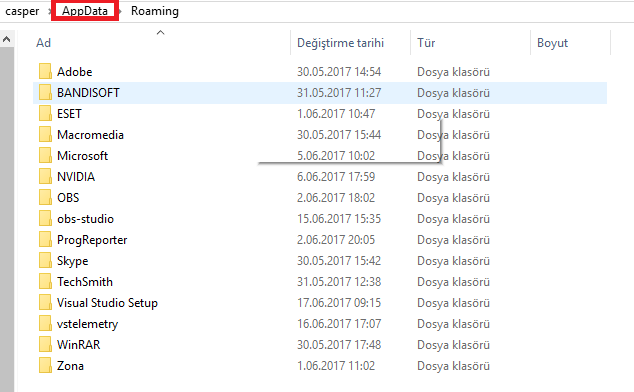
Task: Click the ESET folder icon
Action: pos(45,114)
